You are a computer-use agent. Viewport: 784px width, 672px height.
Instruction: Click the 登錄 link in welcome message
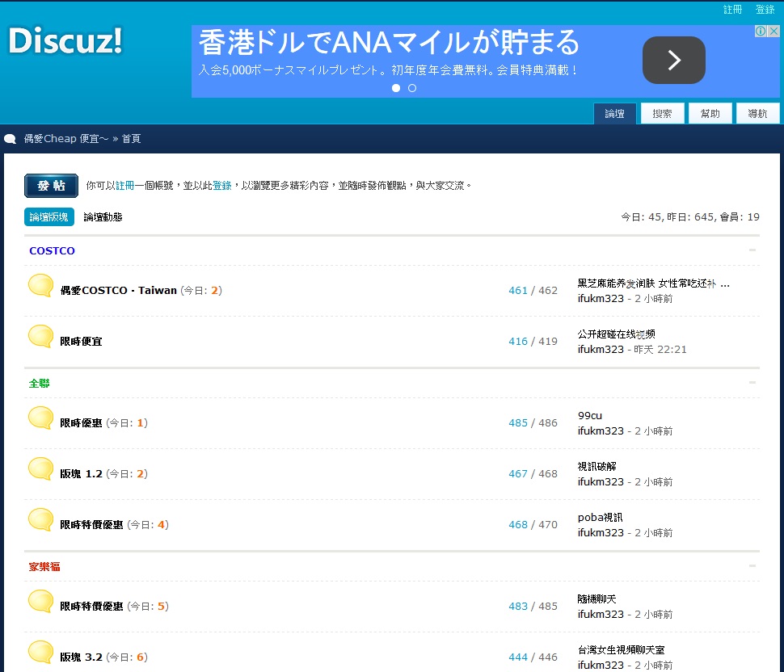[x=222, y=186]
